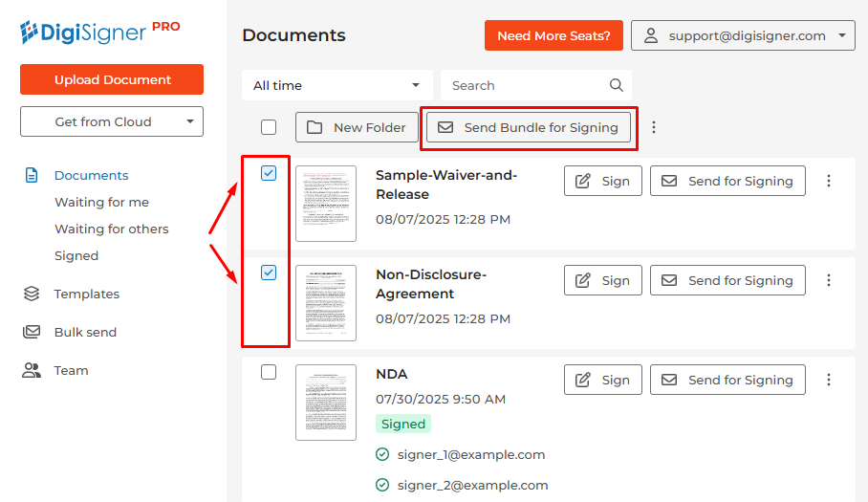Click the search magnifier icon
Viewport: 868px width, 502px height.
617,85
